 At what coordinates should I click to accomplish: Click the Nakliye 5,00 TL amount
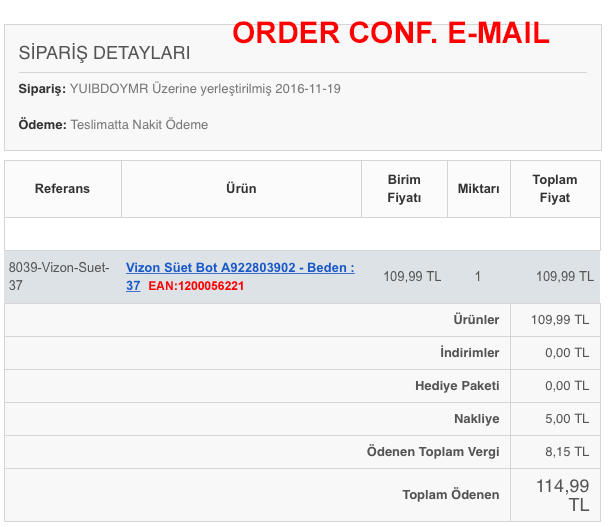click(567, 418)
